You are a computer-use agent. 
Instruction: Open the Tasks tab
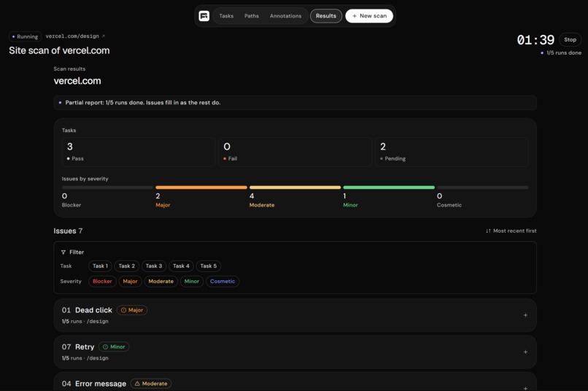coord(226,16)
